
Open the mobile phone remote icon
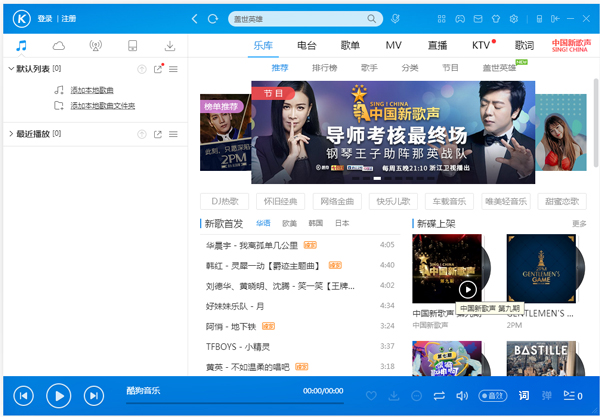pyautogui.click(x=539, y=19)
